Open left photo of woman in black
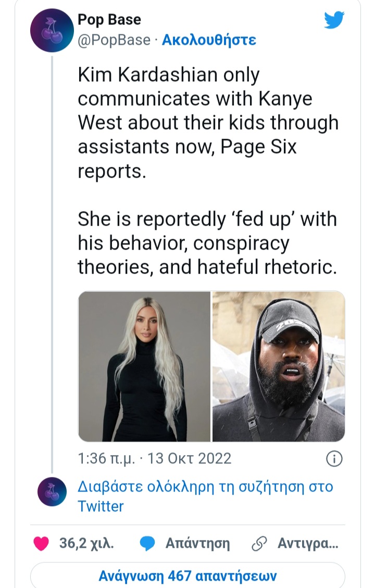This screenshot has height=588, width=375. coord(144,366)
